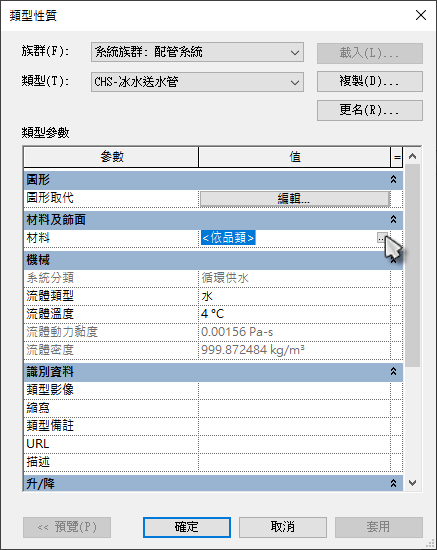
Task: Click the 複製(D)... duplicate button
Action: click(x=370, y=81)
